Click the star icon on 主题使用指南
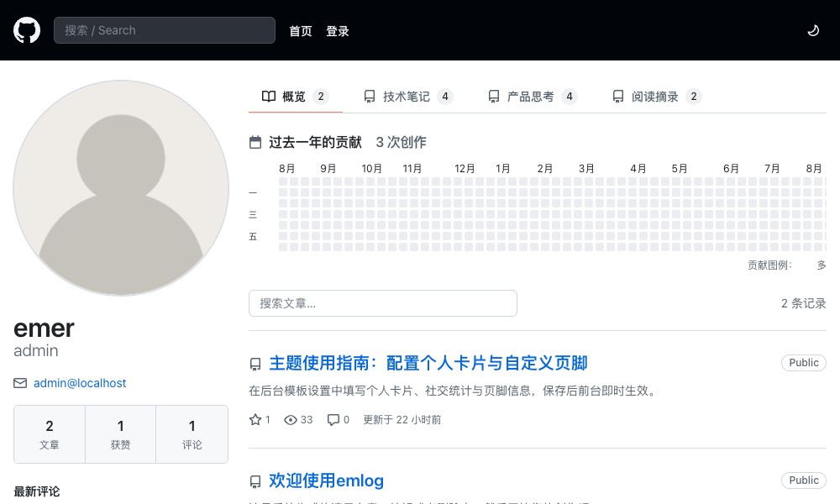 [x=255, y=419]
